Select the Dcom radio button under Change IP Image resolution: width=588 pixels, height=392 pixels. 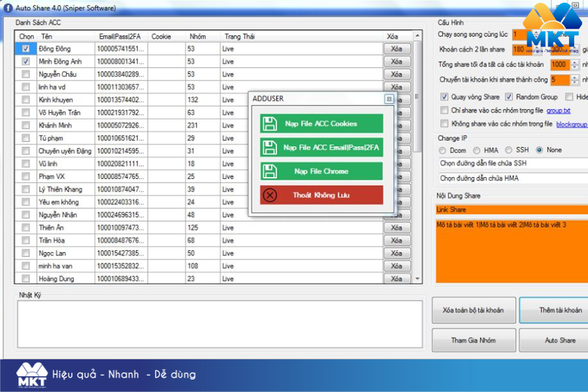[444, 150]
